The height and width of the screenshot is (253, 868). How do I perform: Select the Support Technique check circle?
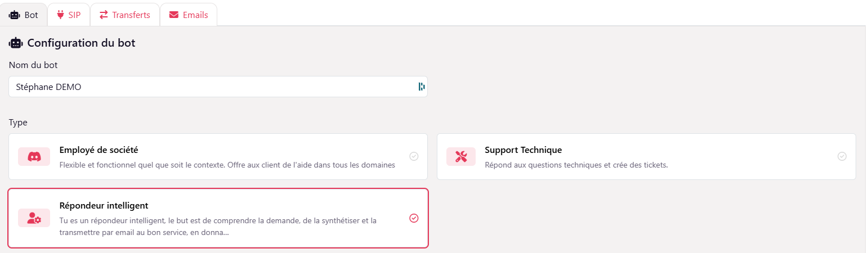coord(842,156)
